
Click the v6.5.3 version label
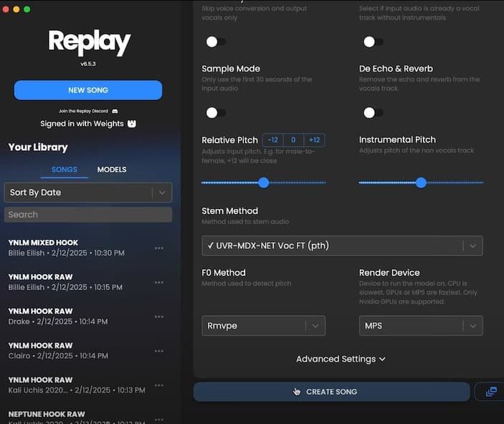(x=88, y=64)
